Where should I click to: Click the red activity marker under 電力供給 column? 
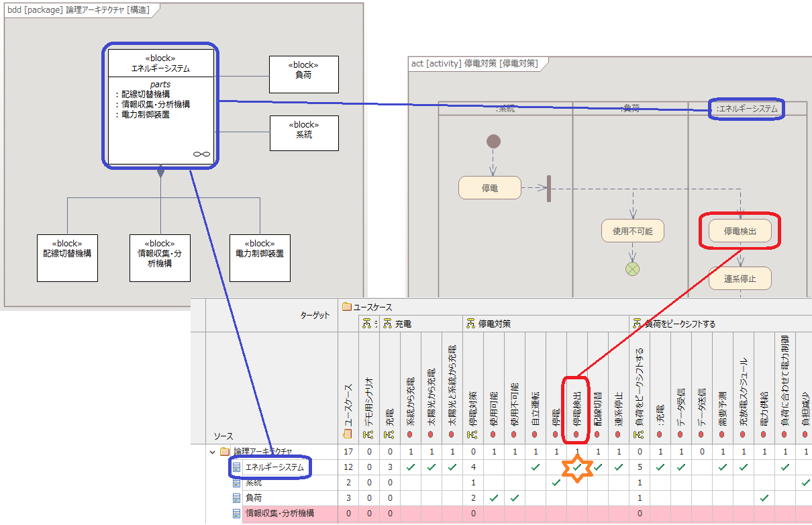point(764,436)
